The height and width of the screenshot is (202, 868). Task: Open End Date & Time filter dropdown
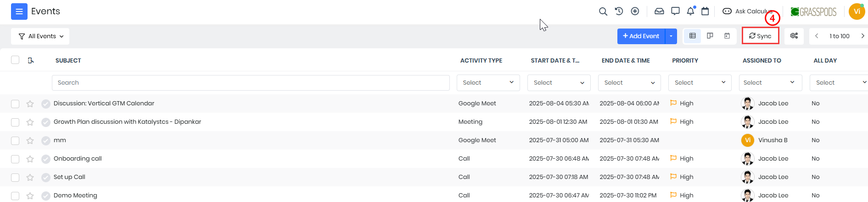tap(629, 83)
